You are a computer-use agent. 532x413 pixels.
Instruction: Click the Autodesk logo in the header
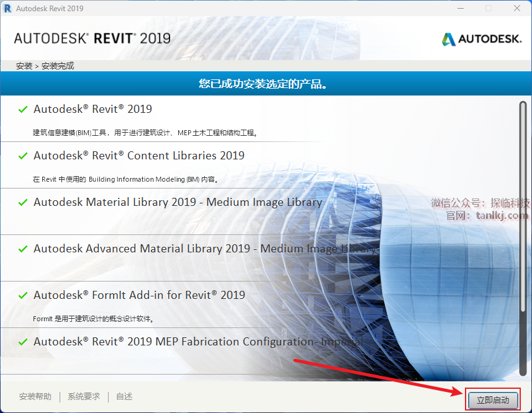482,39
